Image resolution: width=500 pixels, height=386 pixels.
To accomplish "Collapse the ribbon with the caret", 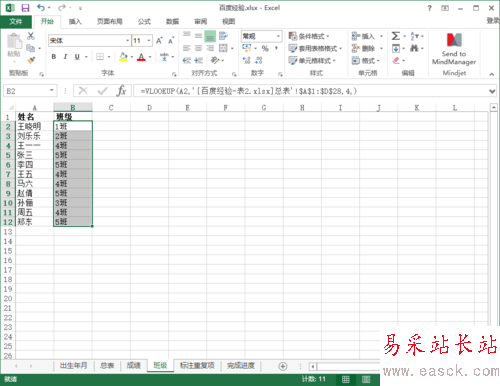I will click(x=492, y=74).
